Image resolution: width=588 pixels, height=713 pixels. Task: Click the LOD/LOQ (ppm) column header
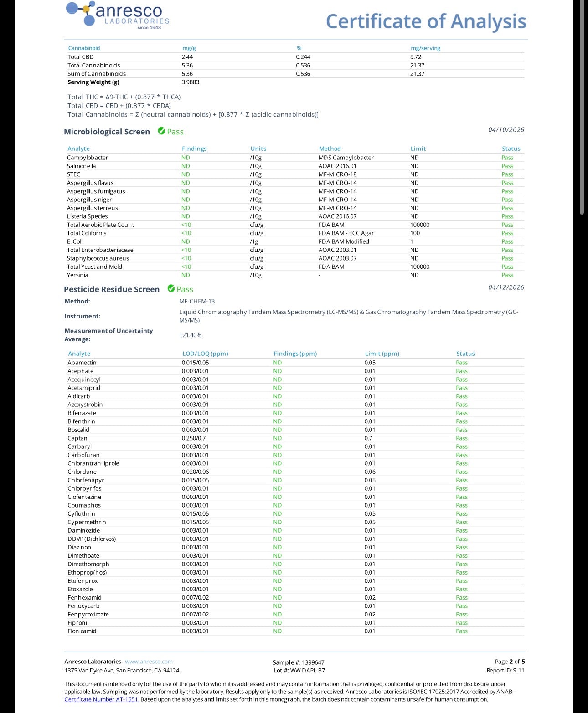pos(205,354)
